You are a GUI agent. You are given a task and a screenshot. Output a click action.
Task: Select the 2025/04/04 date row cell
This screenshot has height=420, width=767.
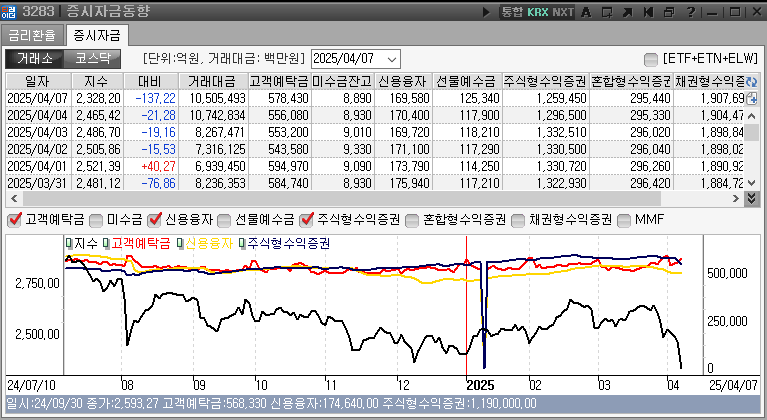38,115
